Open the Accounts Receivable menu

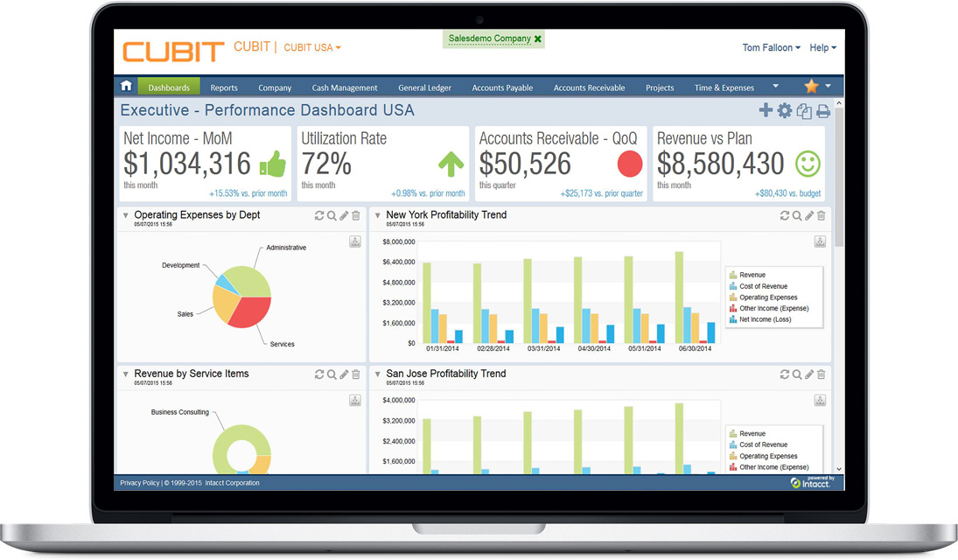click(x=589, y=87)
